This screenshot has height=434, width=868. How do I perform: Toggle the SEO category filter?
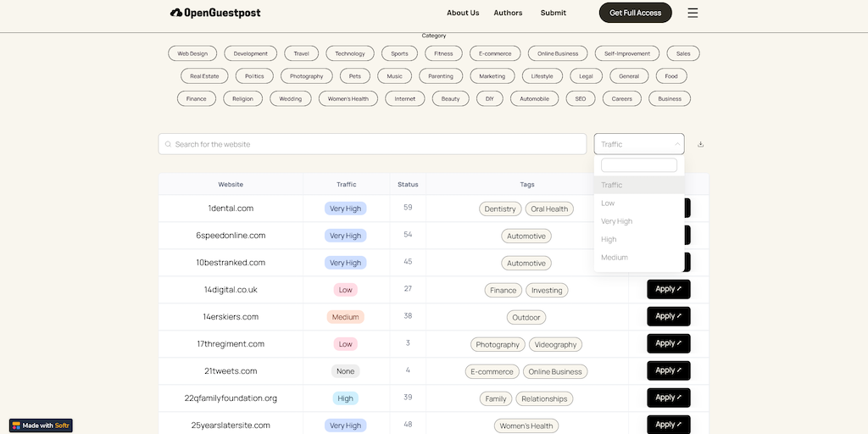580,98
